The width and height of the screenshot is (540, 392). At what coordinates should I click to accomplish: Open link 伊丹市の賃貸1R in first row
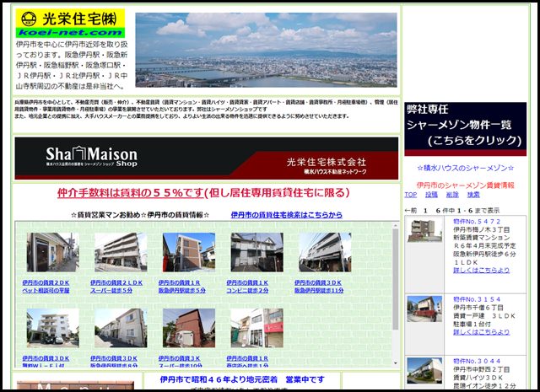click(179, 282)
